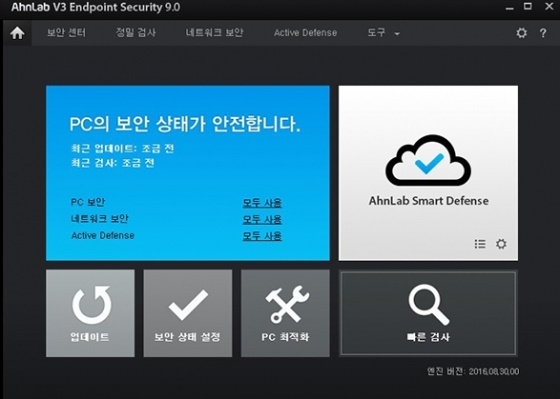Minimize the AhnLab V3 window
Image resolution: width=560 pixels, height=399 pixels.
[510, 7]
